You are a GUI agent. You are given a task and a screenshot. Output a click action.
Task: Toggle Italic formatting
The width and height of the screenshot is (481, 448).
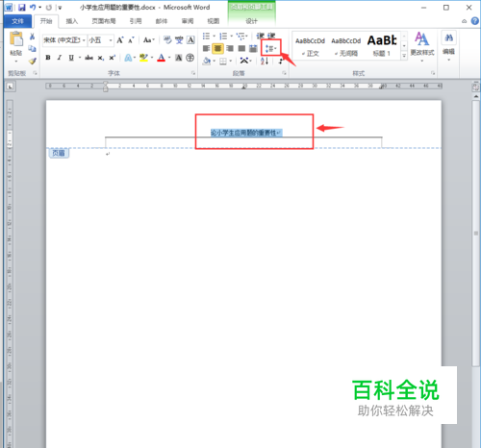pyautogui.click(x=60, y=58)
